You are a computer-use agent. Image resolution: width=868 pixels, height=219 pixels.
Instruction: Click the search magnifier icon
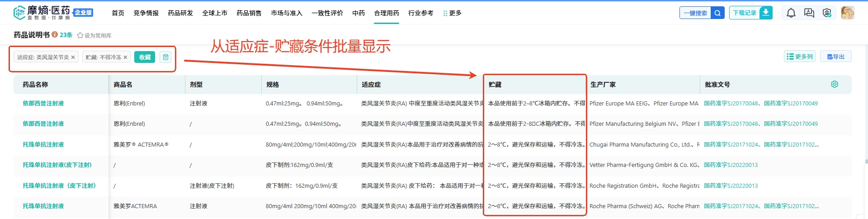coord(717,13)
